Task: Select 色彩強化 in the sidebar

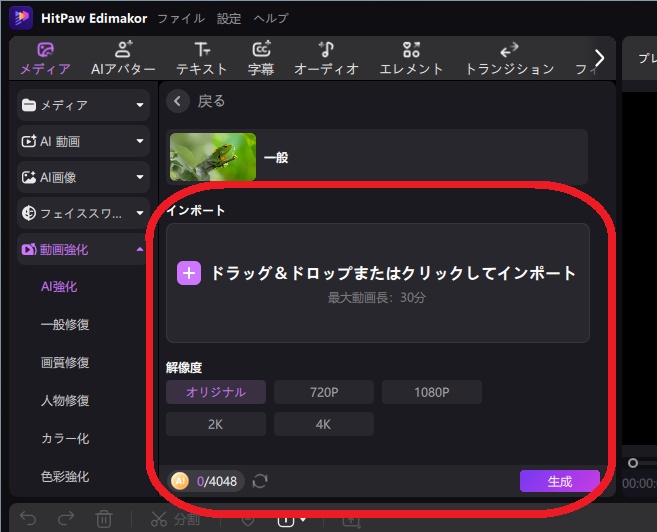Action: (x=65, y=477)
